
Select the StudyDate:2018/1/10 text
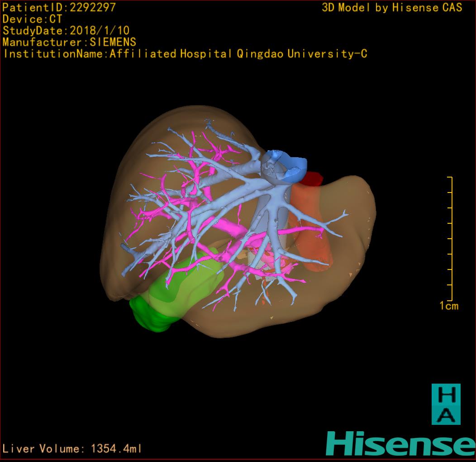click(x=66, y=31)
